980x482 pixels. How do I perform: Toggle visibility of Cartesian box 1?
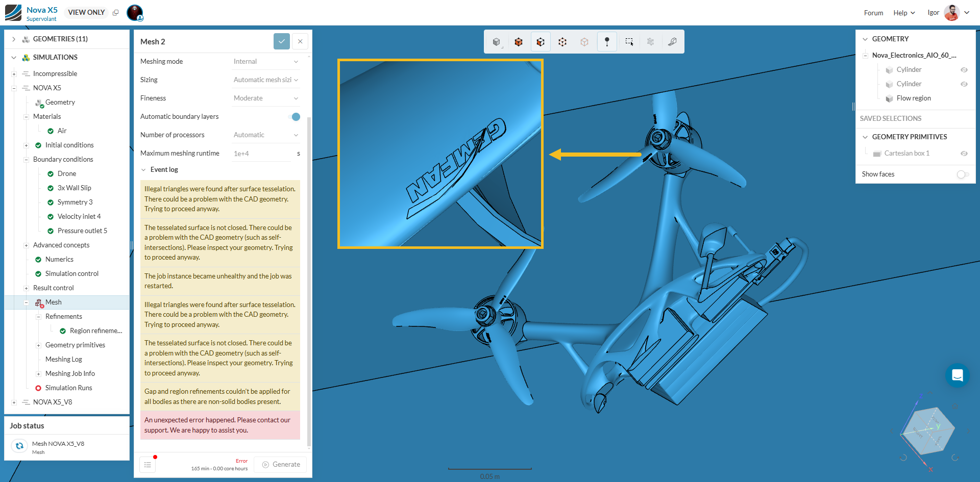pos(964,154)
